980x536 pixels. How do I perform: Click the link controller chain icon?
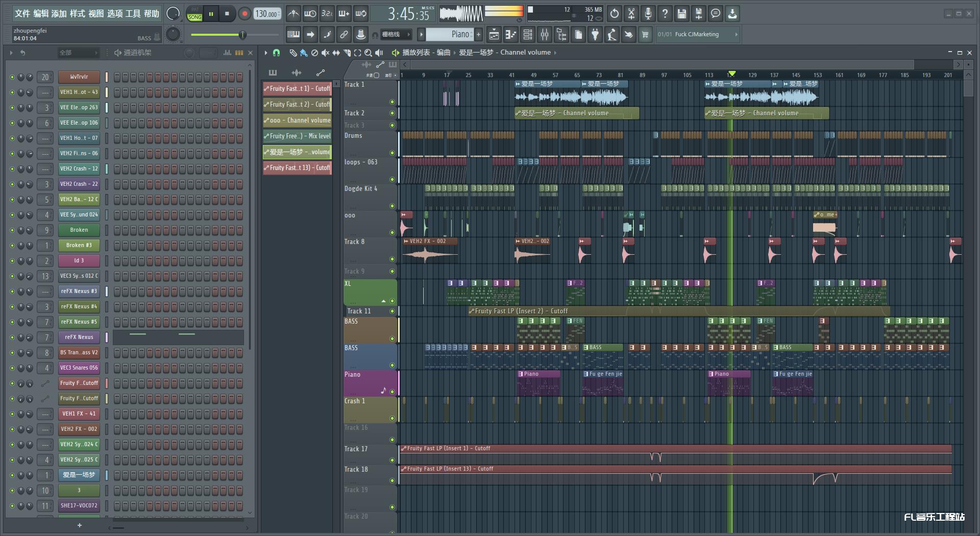344,34
